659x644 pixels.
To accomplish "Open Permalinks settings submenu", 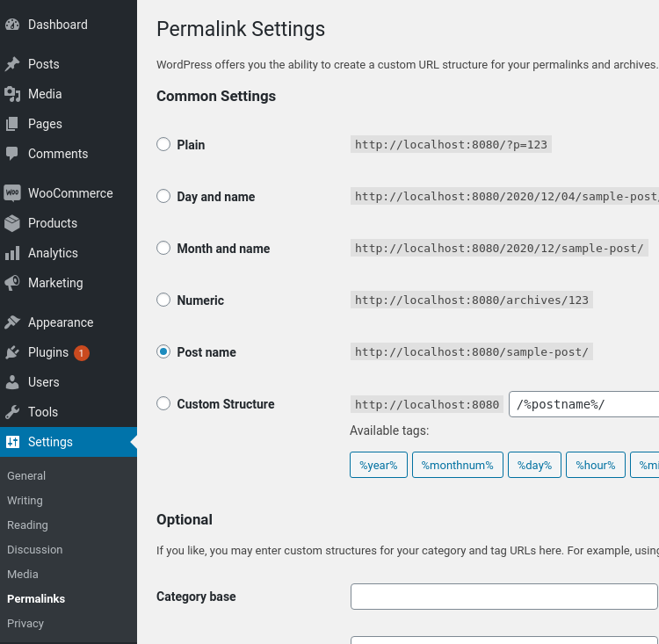I will [x=36, y=598].
